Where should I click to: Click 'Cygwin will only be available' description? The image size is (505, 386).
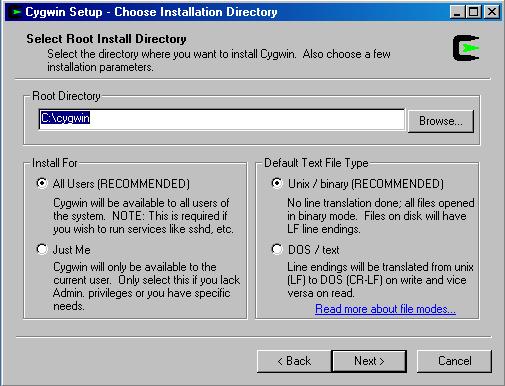[x=146, y=286]
